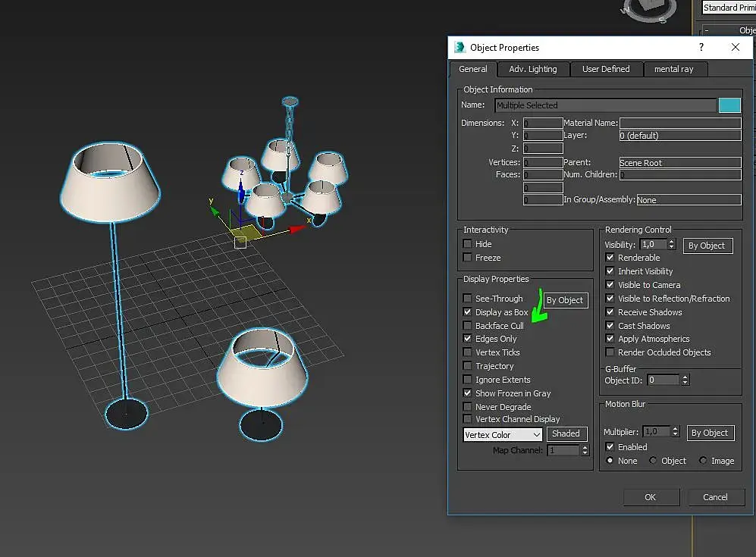Viewport: 756px width, 557px height.
Task: Click the help question mark in dialog title
Action: click(x=701, y=47)
